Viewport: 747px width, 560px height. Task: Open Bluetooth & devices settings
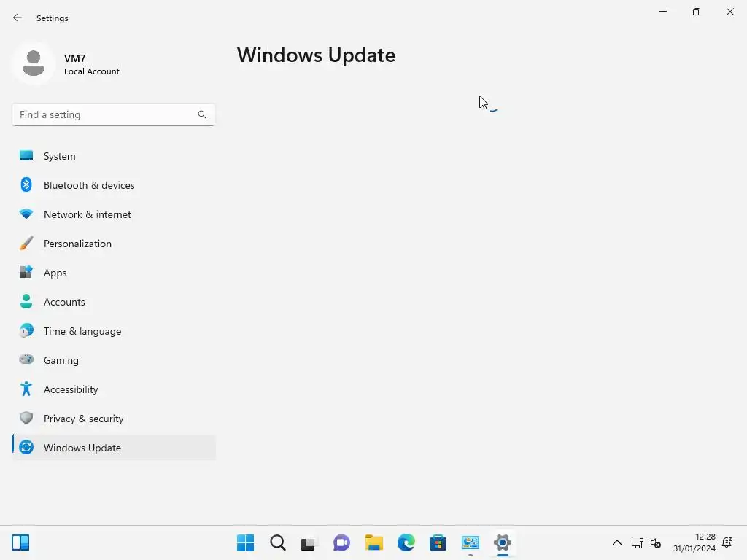pyautogui.click(x=113, y=185)
